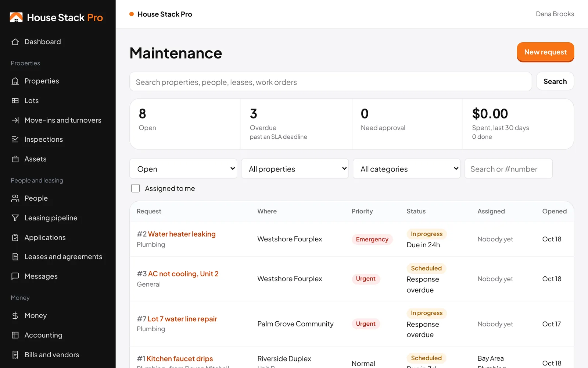This screenshot has height=368, width=588.
Task: Click the Priority column header
Action: click(362, 211)
